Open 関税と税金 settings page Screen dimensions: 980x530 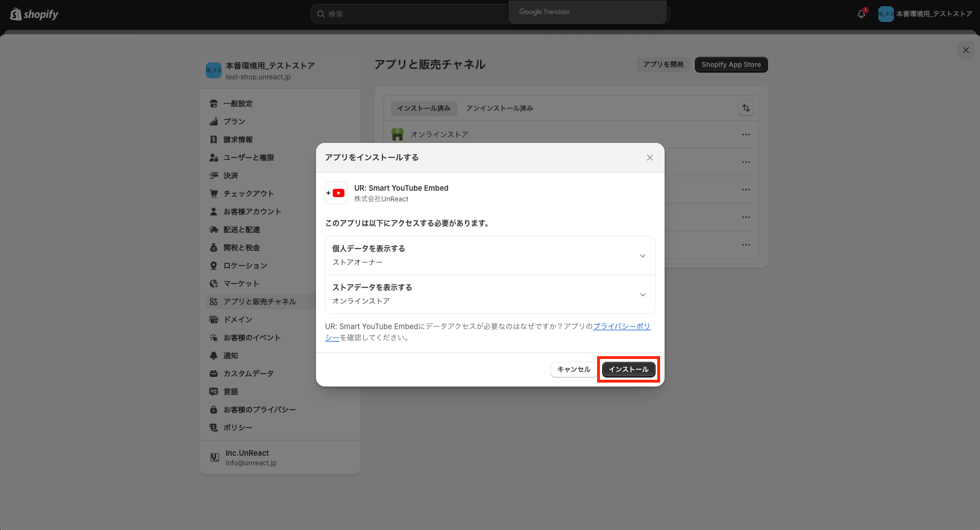pos(280,248)
